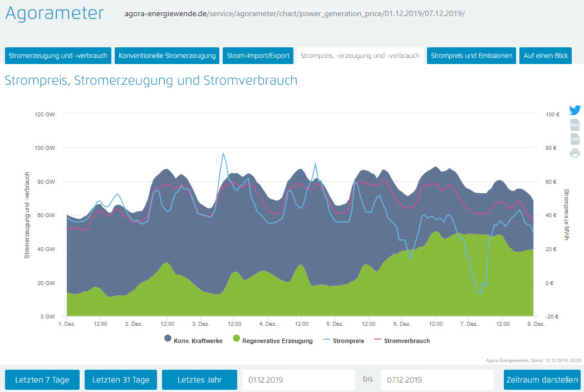Go to Strompreis und Emissionen tab

472,56
